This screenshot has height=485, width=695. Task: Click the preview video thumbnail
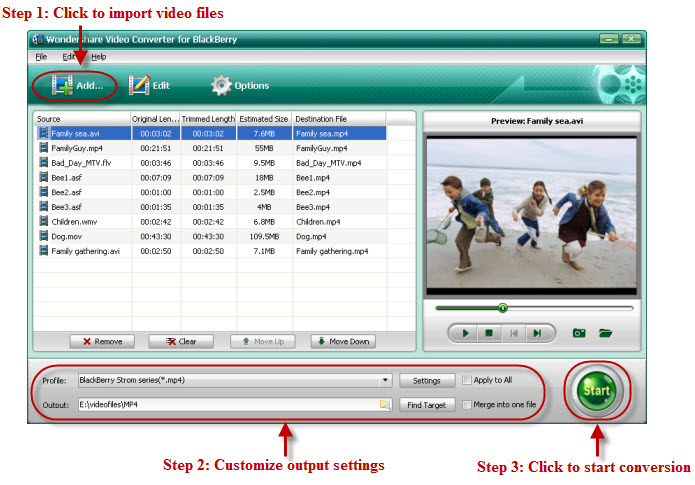coord(531,215)
